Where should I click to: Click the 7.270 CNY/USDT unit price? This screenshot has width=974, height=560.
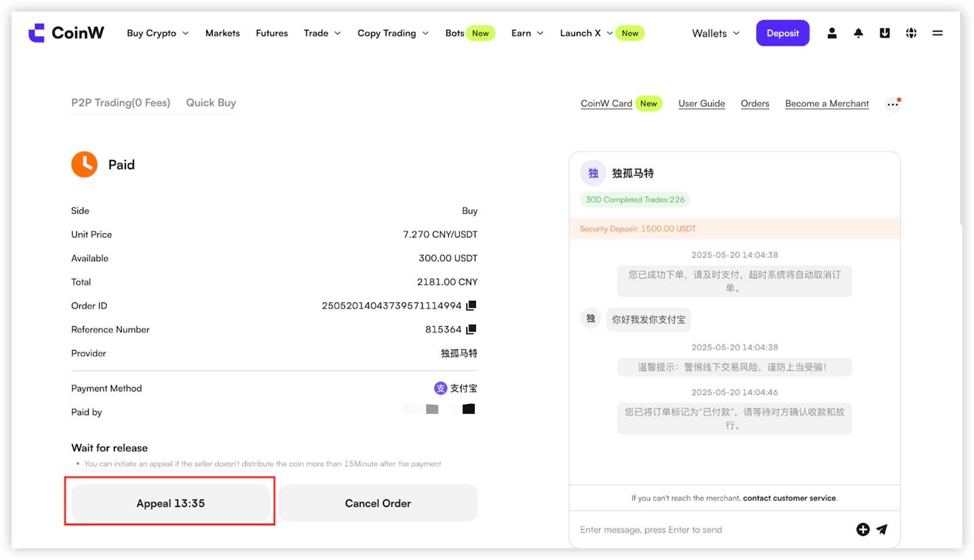[x=440, y=234]
